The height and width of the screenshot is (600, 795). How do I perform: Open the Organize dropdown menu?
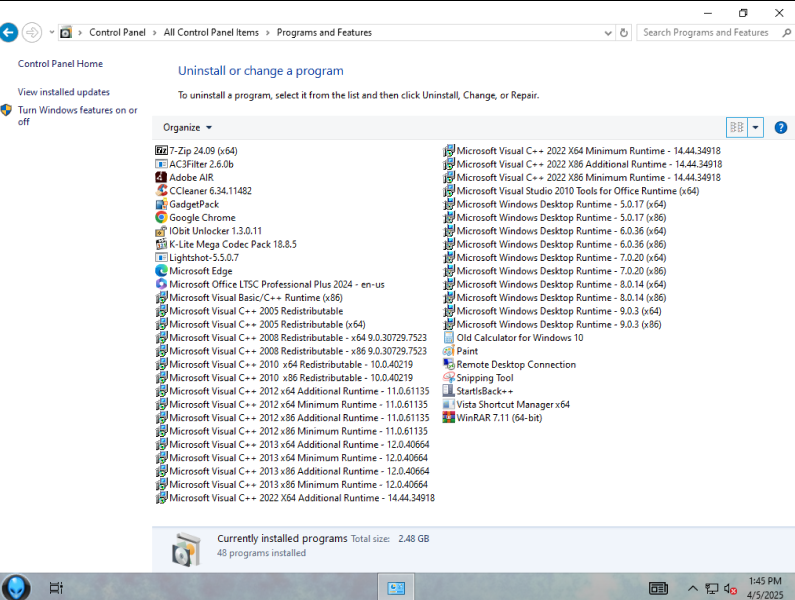point(187,127)
